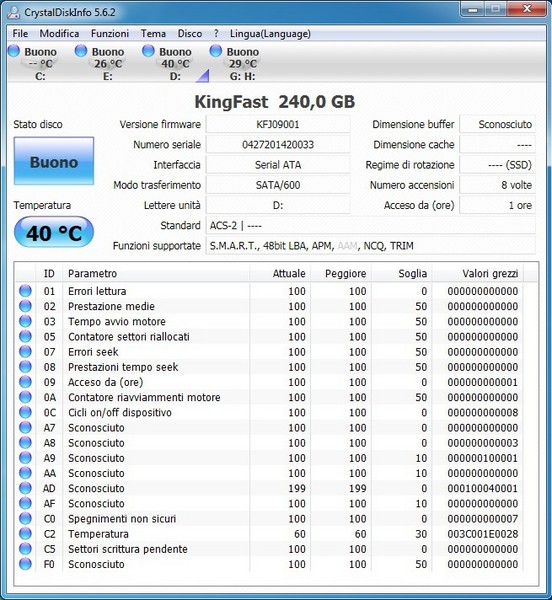Click status orb for attribute F0
Viewport: 552px width, 600px height.
(x=25, y=564)
